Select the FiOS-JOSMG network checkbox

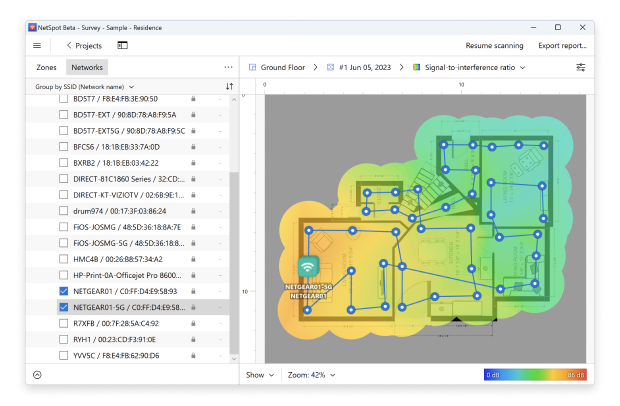(x=63, y=227)
